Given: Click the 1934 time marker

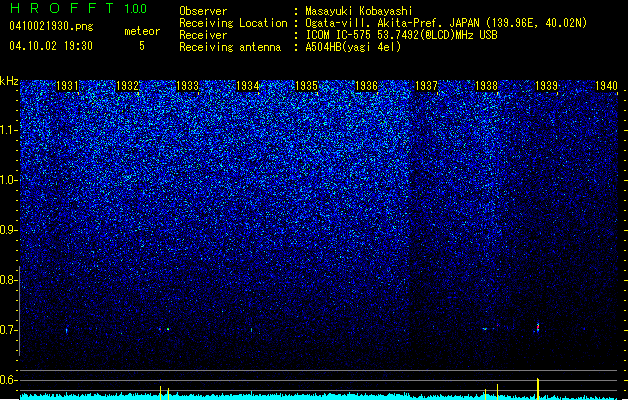Looking at the screenshot, I should (248, 86).
